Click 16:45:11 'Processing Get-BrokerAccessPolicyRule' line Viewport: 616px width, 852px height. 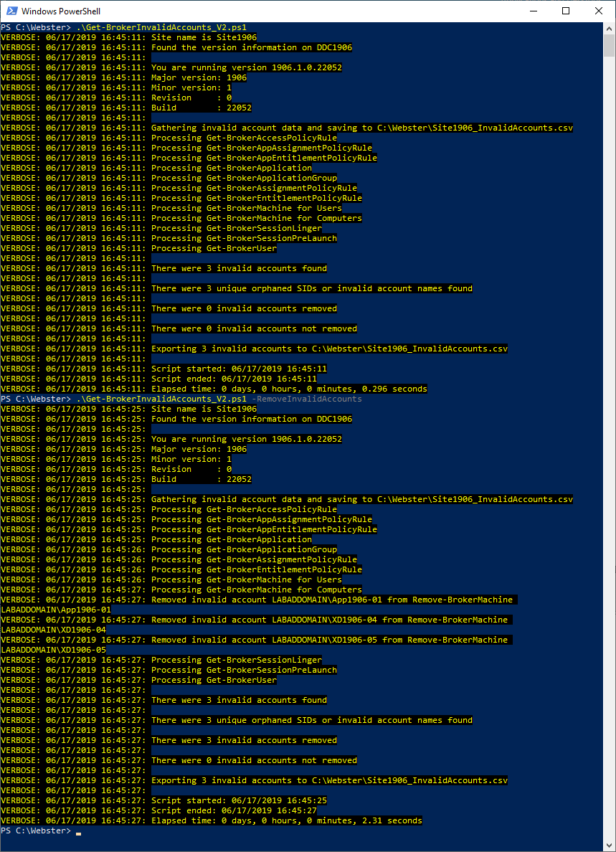coord(169,138)
